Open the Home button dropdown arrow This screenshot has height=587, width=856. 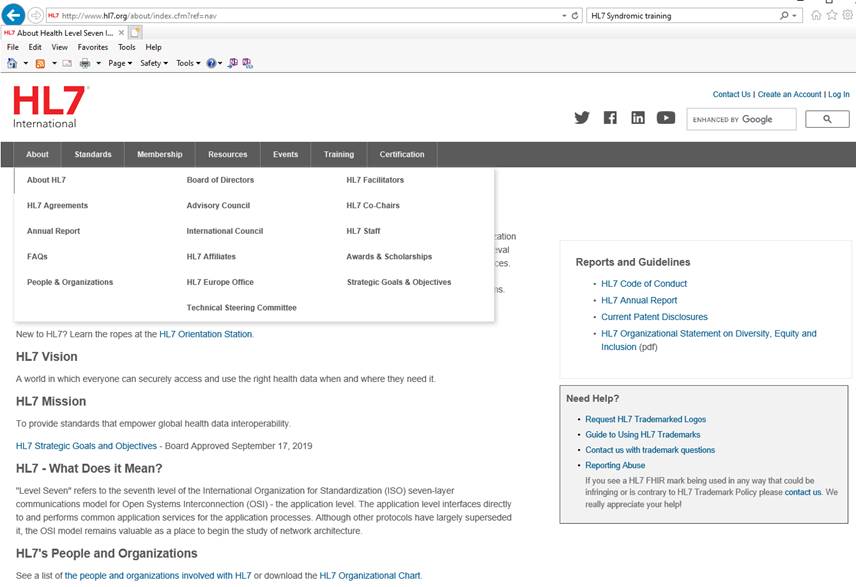point(26,63)
